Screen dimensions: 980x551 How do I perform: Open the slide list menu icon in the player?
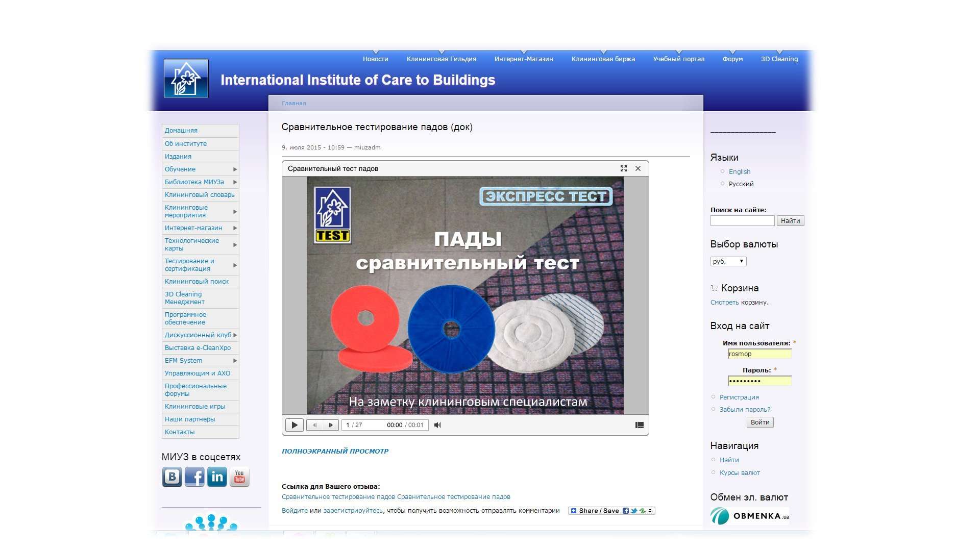click(640, 425)
